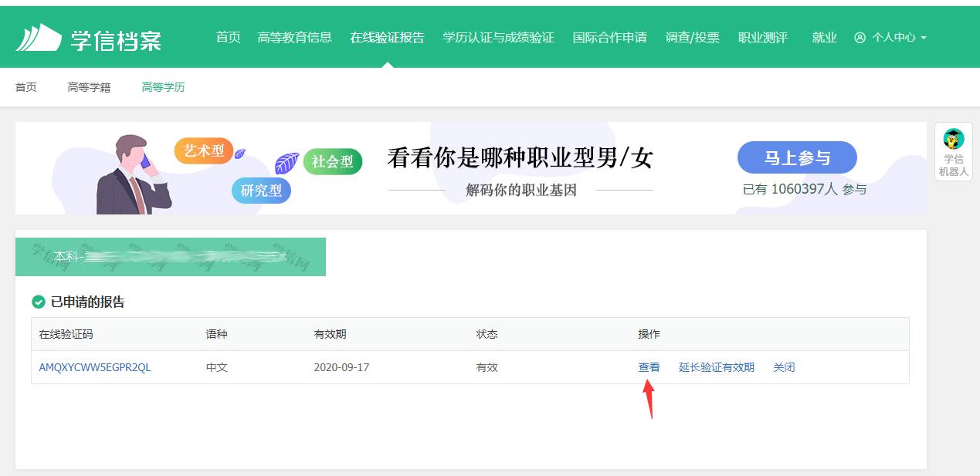The width and height of the screenshot is (980, 476).
Task: Open verification code AMQXYCWW5EGPR2QL
Action: 95,367
